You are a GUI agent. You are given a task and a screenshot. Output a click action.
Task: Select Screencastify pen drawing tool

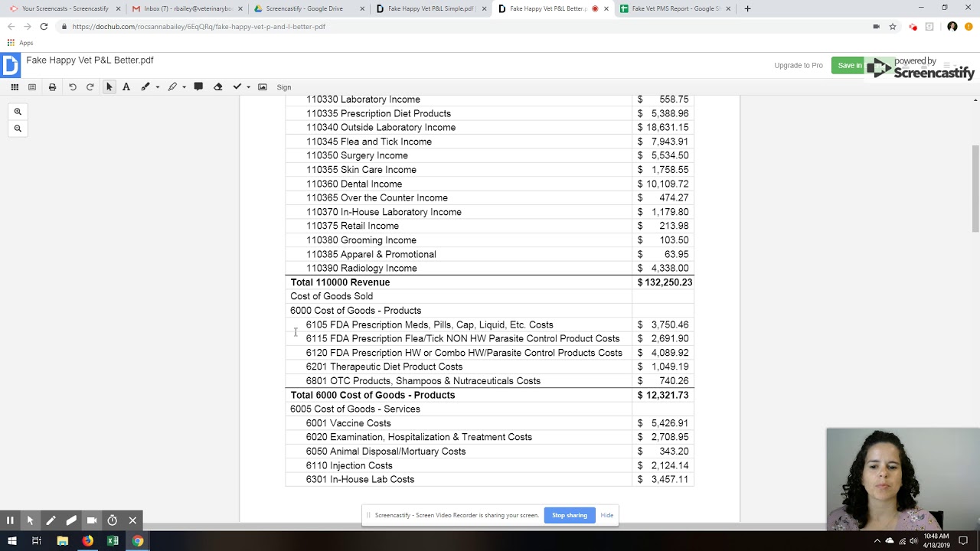click(51, 520)
